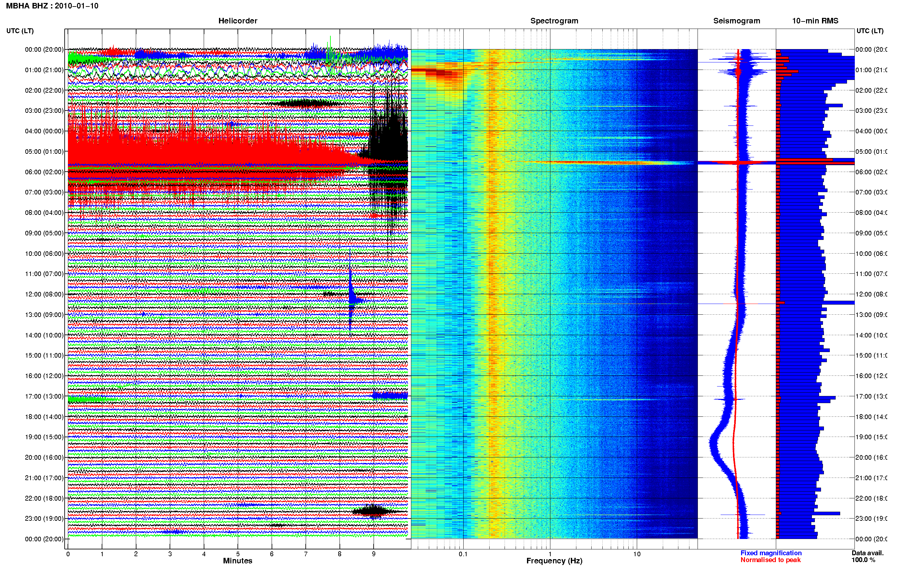Viewport: 924px width, 578px height.
Task: Click the 'UTC (LT)' label left of Helicorder
Action: click(20, 31)
